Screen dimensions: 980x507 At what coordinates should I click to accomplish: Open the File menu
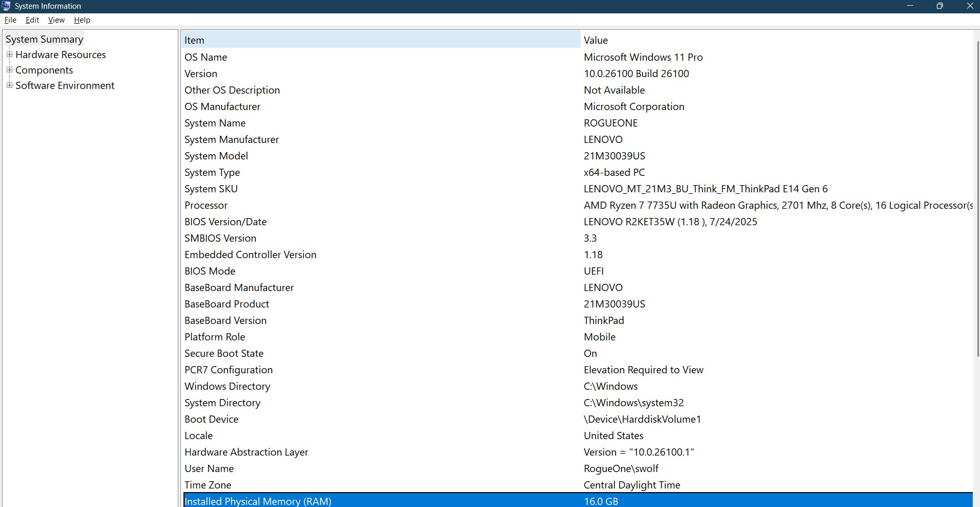point(10,20)
